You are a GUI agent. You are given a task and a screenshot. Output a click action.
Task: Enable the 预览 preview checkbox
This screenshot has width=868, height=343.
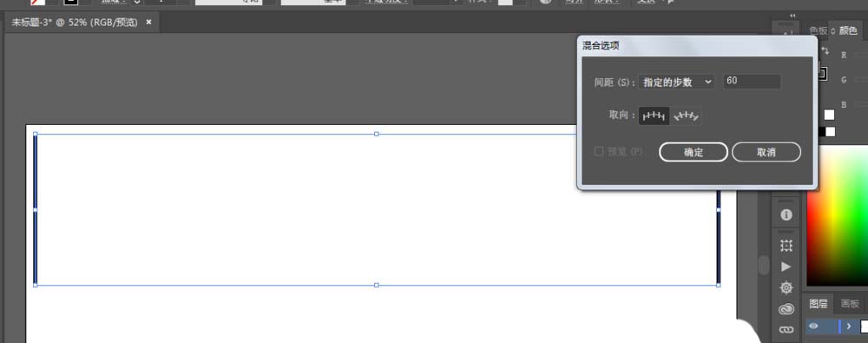[599, 151]
